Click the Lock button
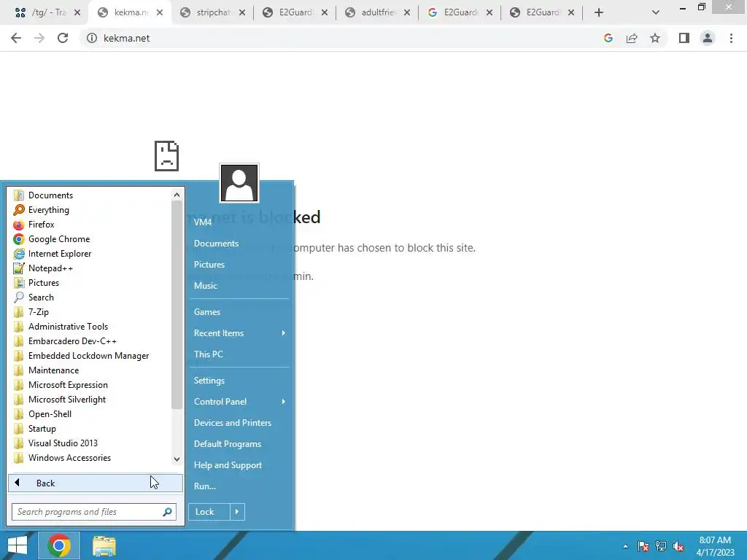Viewport: 747px width, 560px height. point(209,512)
